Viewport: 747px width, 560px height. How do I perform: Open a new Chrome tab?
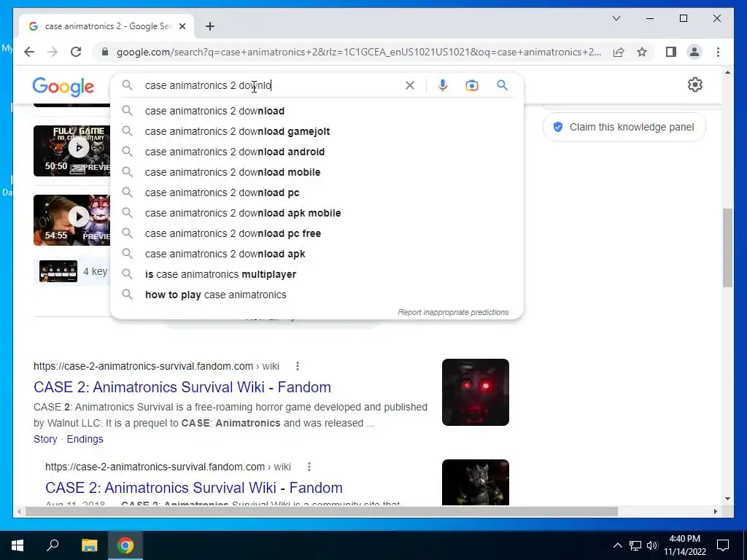pos(210,26)
